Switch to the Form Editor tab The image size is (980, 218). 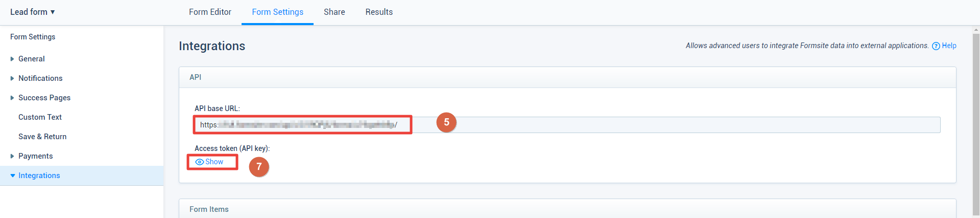[x=210, y=12]
